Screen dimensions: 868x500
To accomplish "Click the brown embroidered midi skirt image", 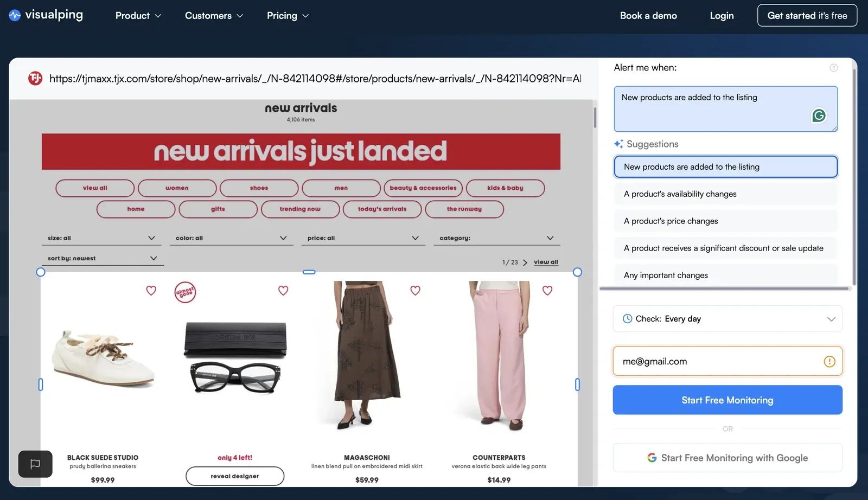I will 367,355.
